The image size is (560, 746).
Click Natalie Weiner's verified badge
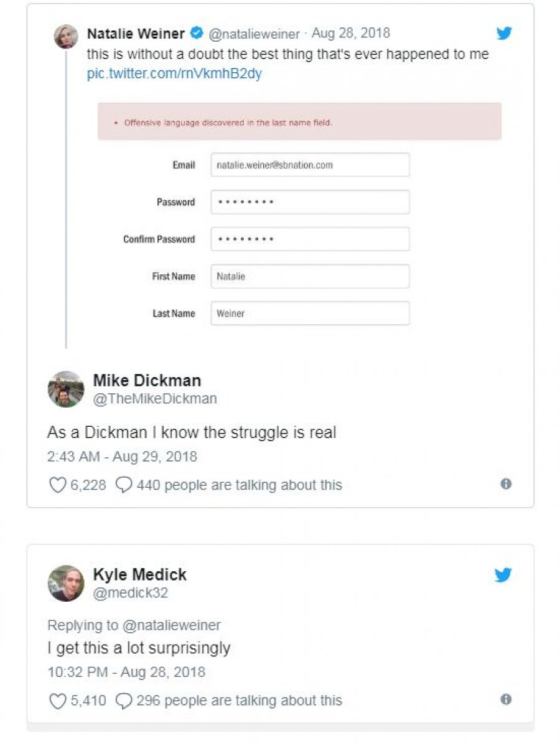(x=197, y=33)
